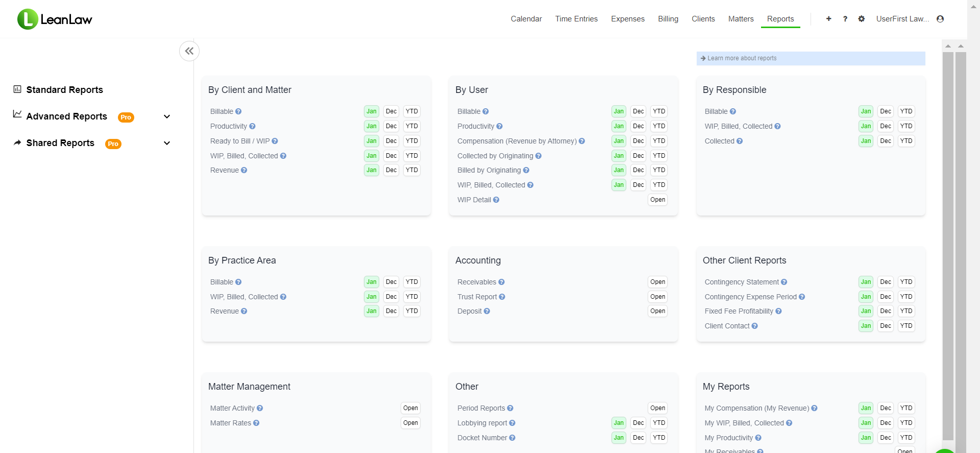980x453 pixels.
Task: Click help icon beside Deposit
Action: (x=487, y=311)
